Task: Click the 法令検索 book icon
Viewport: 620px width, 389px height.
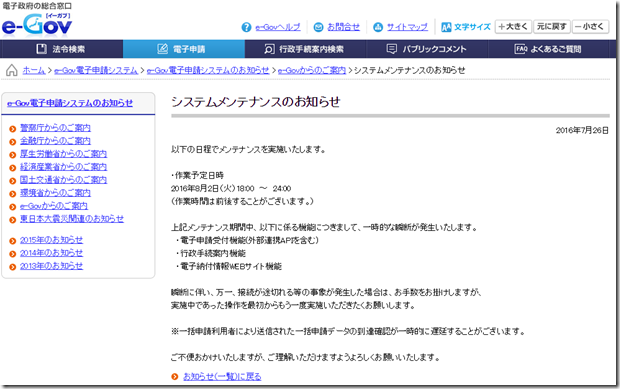Action: click(x=42, y=49)
